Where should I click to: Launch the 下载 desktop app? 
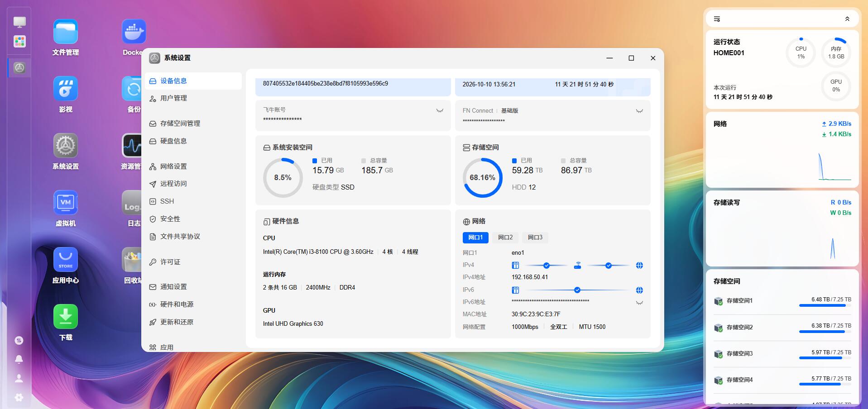click(x=66, y=316)
